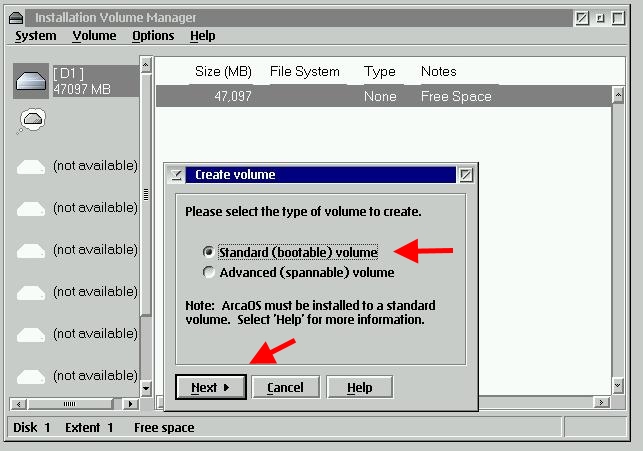
Task: Open the System menu
Action: pos(36,36)
